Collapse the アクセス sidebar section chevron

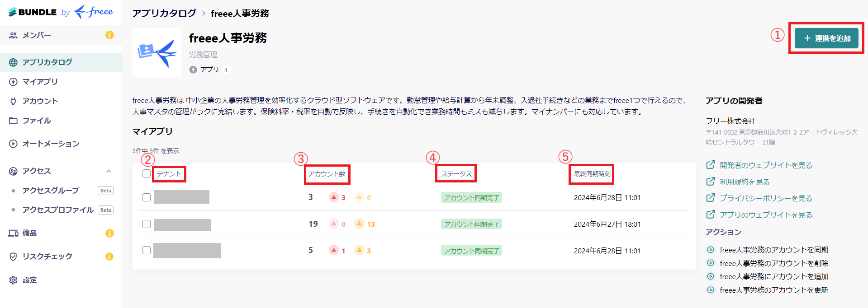pyautogui.click(x=109, y=171)
